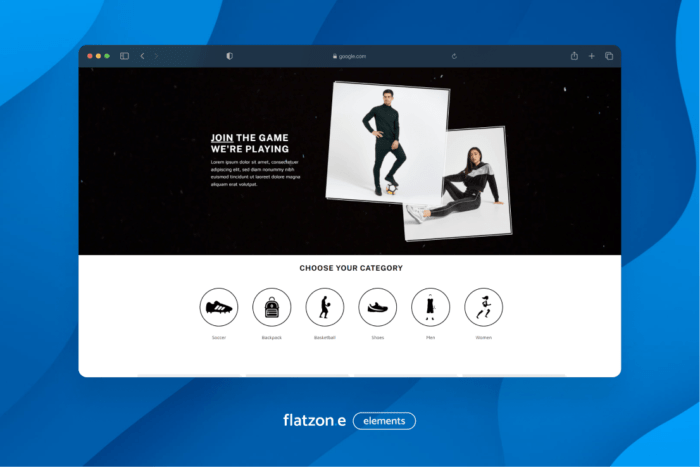The width and height of the screenshot is (700, 467).
Task: Open the privacy shield report icon
Action: [229, 56]
